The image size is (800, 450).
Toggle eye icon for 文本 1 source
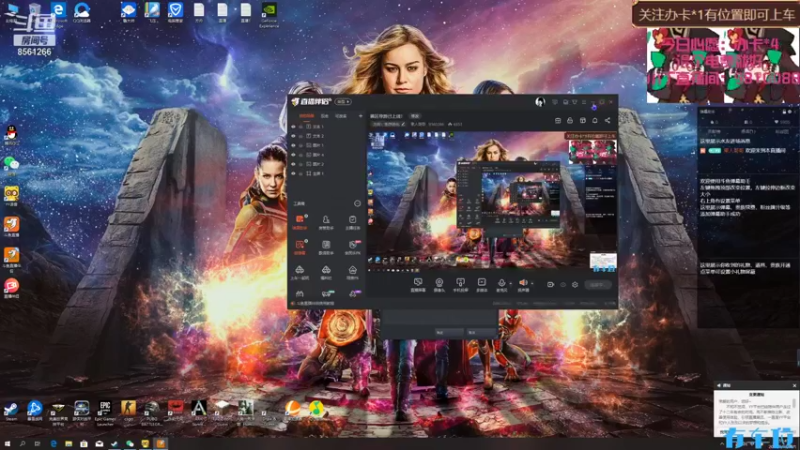coord(293,127)
